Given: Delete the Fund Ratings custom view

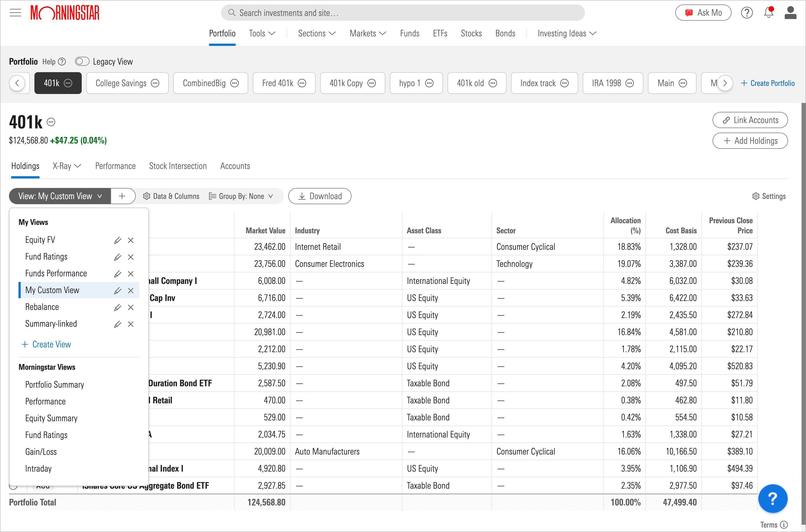Looking at the screenshot, I should [131, 257].
